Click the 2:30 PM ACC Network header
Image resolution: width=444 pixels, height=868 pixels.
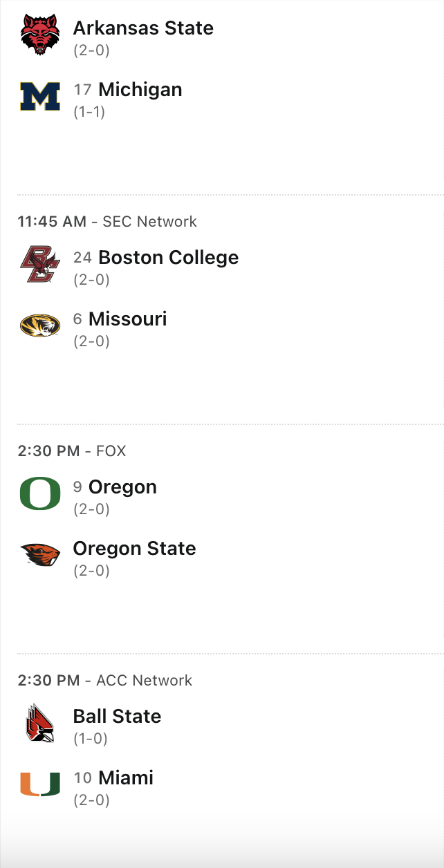click(105, 681)
